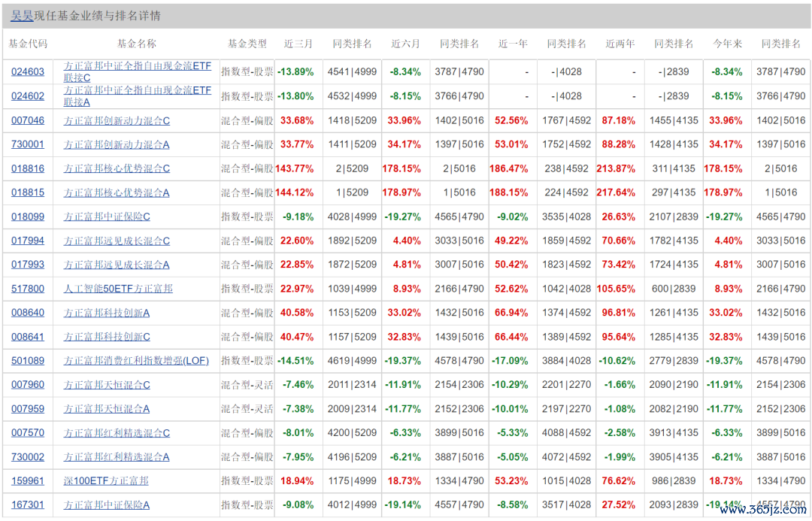Open fund code 018099 link

click(x=28, y=217)
